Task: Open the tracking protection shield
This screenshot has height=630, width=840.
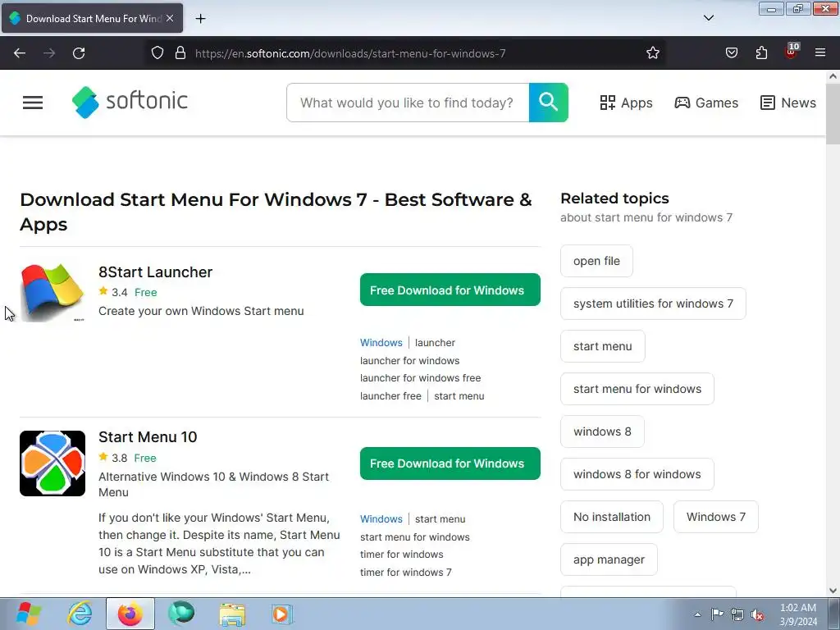Action: (157, 53)
